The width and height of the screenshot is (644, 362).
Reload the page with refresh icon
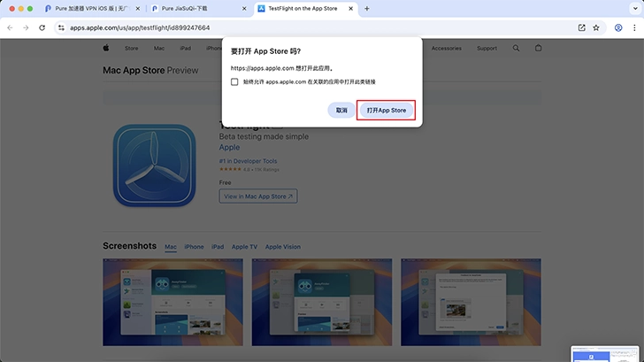pos(42,27)
